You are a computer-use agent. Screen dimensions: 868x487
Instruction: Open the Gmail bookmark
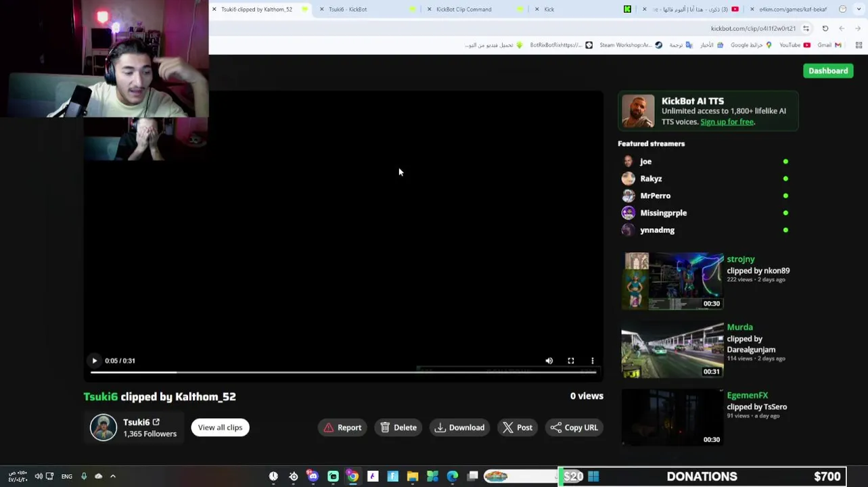click(x=829, y=45)
